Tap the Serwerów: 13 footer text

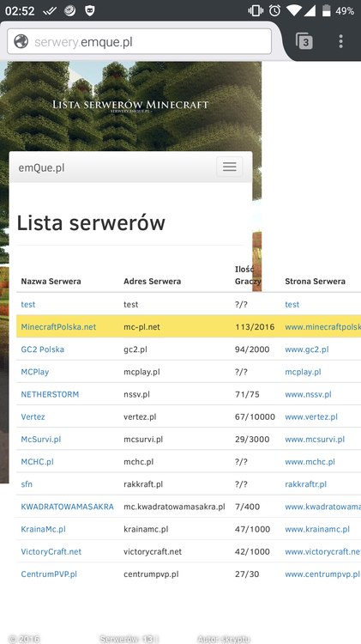point(127,639)
